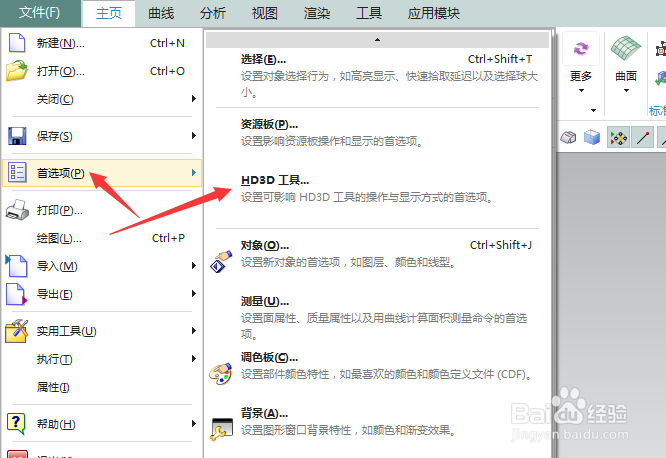Click the eraser-shaped toolbar icon
This screenshot has width=666, height=458.
(568, 138)
